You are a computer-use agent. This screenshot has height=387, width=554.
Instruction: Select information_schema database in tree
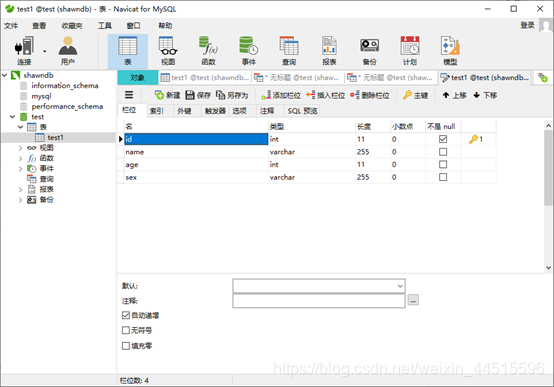[64, 86]
